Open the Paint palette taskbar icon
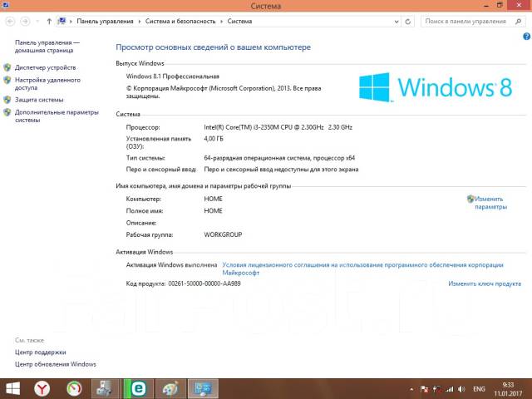 pyautogui.click(x=170, y=388)
